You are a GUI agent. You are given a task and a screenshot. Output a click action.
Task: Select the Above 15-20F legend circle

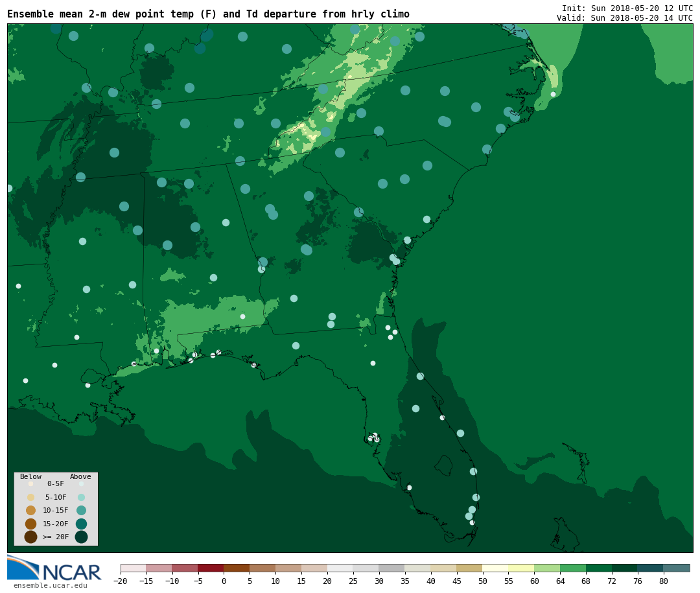tap(81, 524)
